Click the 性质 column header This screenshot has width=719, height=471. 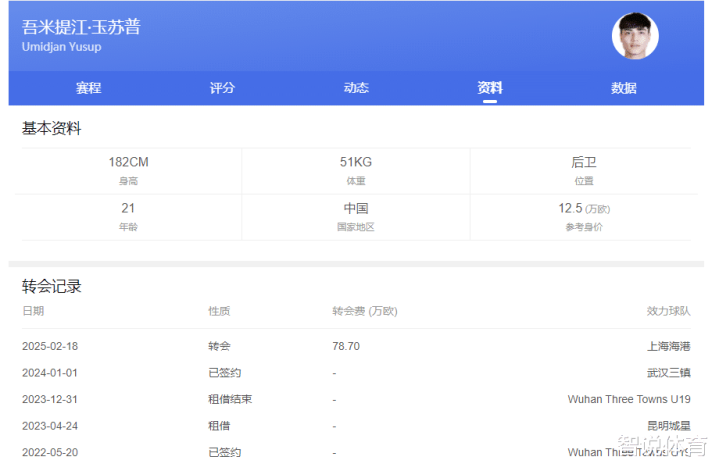[219, 311]
